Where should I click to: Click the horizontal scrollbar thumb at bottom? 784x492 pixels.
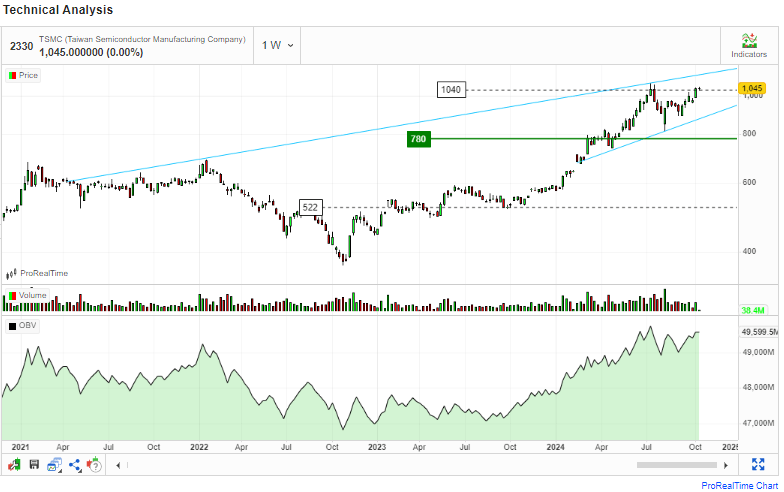pyautogui.click(x=675, y=465)
